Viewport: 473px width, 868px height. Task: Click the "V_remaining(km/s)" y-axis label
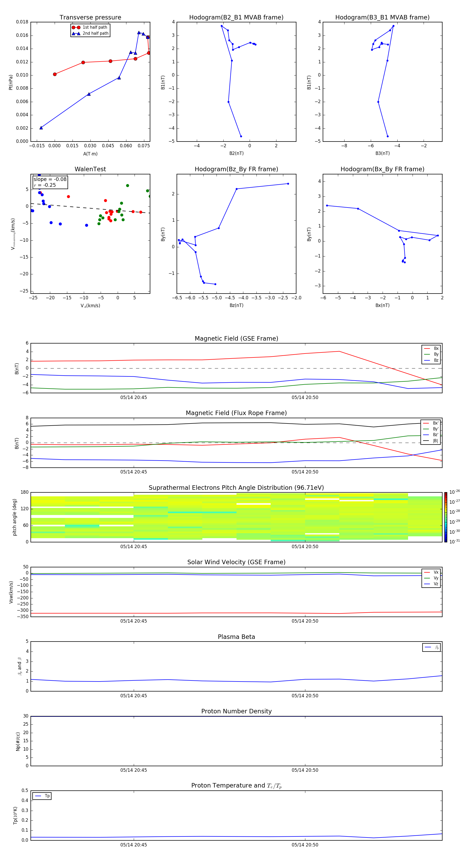coord(13,234)
